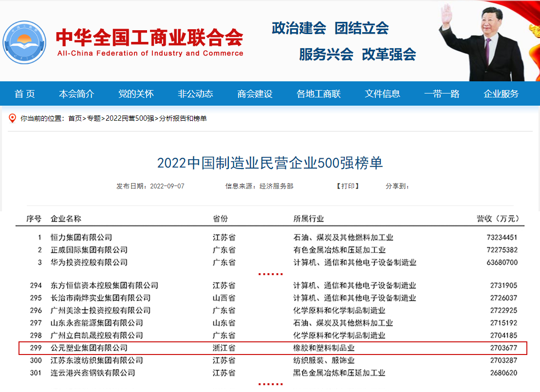This screenshot has width=540, height=392.
Task: Click 纺织服装、服饰业 industry cell
Action: pyautogui.click(x=324, y=360)
